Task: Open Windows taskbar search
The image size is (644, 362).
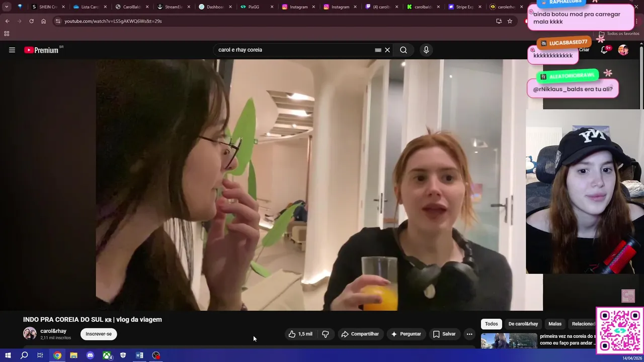Action: click(x=24, y=355)
